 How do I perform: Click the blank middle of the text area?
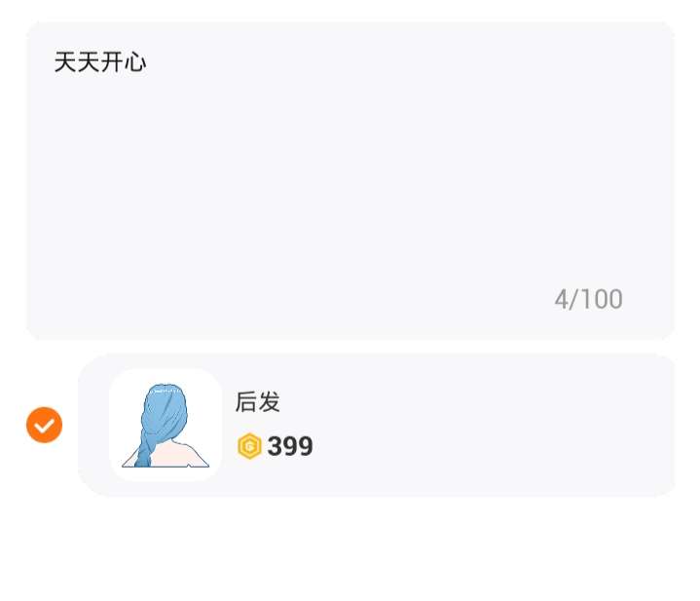tap(350, 180)
